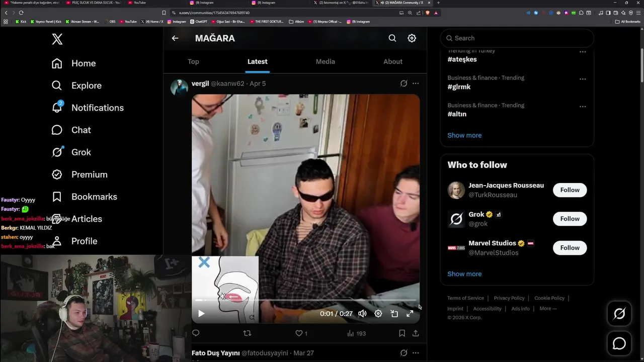Switch the video to fullscreen
The height and width of the screenshot is (362, 644).
click(x=410, y=313)
